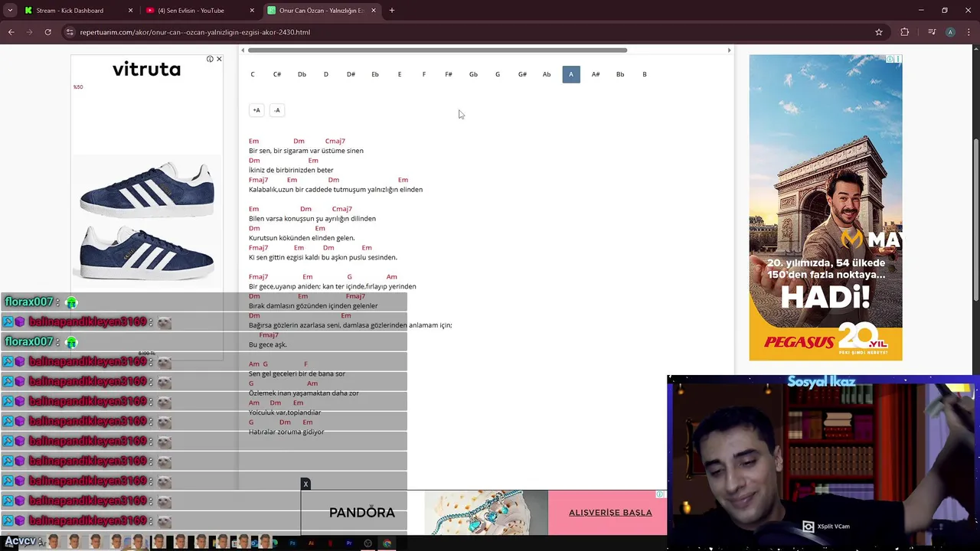The image size is (980, 551).
Task: Close the Pandora banner with X
Action: point(305,484)
